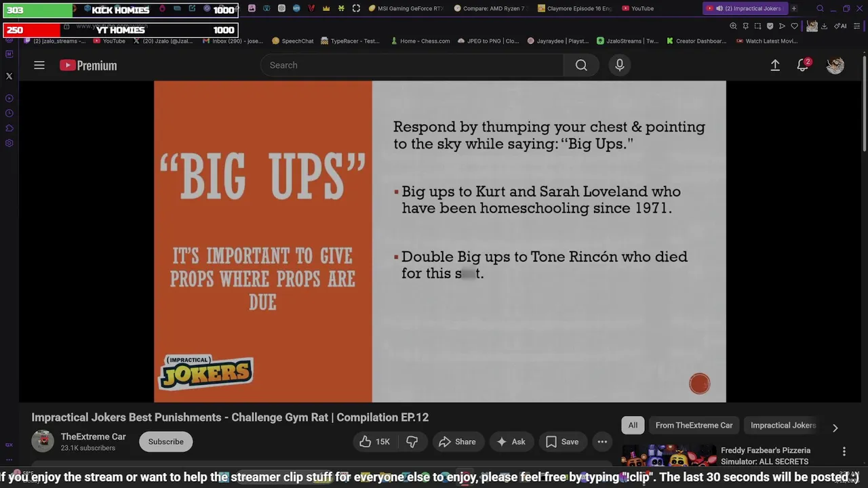Open the JPEG to PNG bookmark
This screenshot has height=488, width=868.
pos(488,41)
